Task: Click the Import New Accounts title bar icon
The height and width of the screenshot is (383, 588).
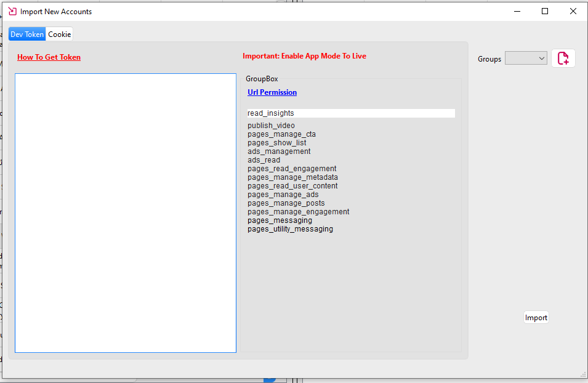Action: click(x=12, y=11)
